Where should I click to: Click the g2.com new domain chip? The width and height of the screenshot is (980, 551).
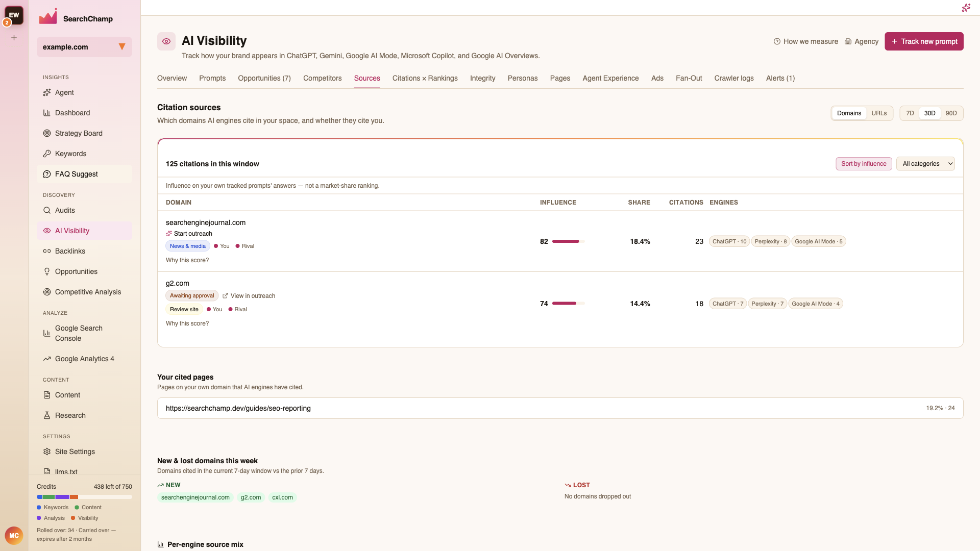point(251,497)
